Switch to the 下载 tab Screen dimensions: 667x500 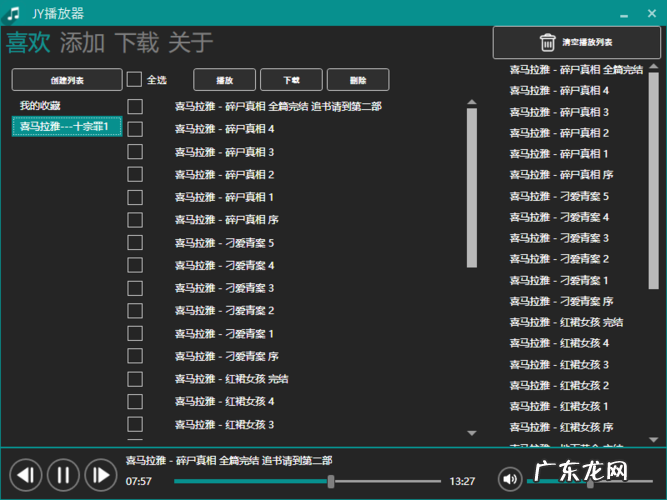click(x=137, y=43)
